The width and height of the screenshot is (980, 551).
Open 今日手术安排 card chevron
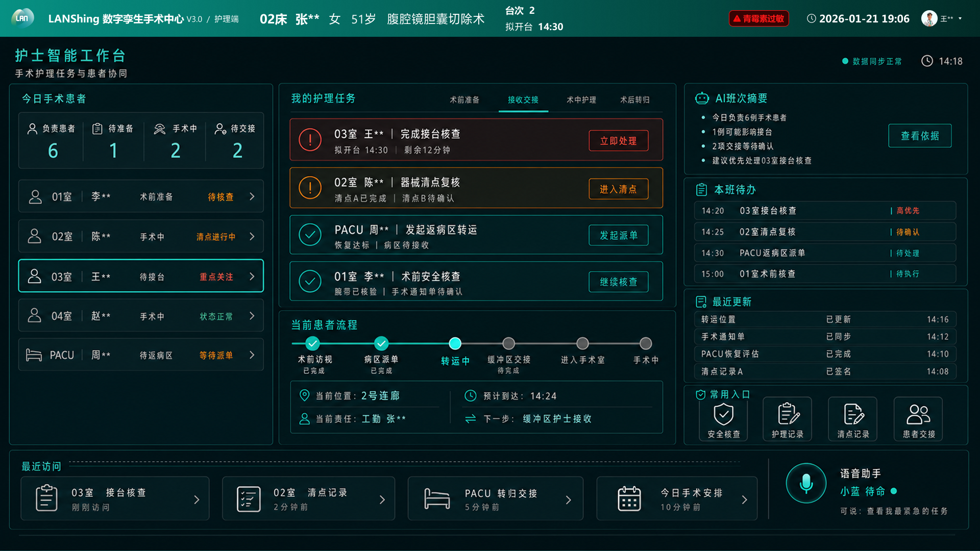point(744,499)
